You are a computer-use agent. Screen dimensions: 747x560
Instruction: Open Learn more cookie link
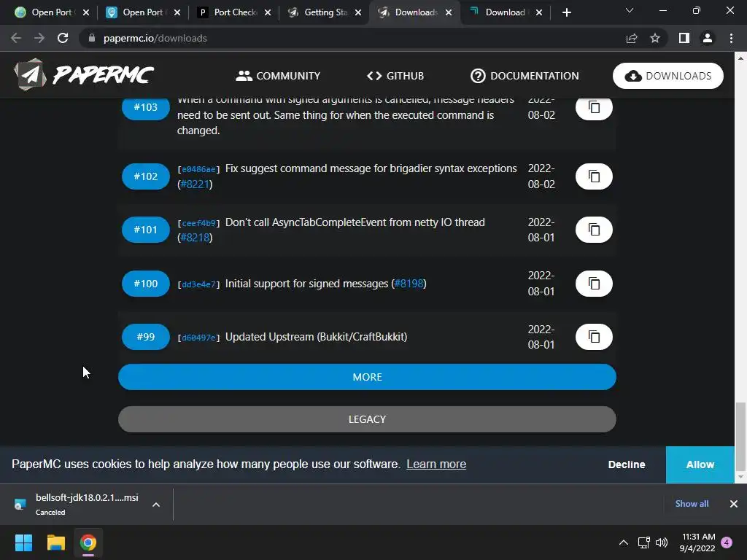tap(436, 464)
